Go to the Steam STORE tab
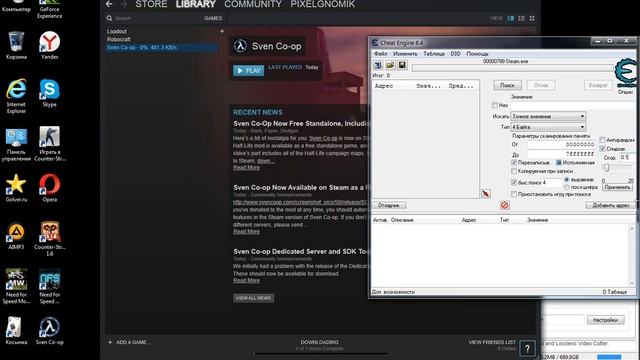Image resolution: width=640 pixels, height=360 pixels. pos(151,4)
